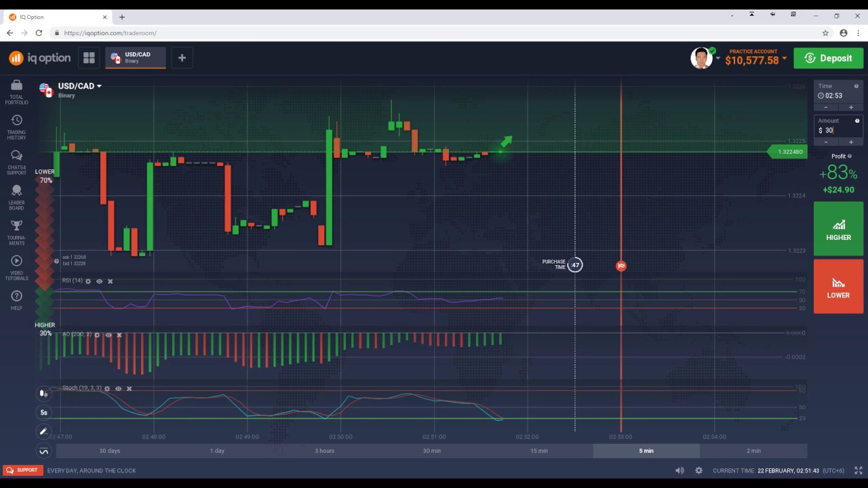Place a HIGHER trade
The width and height of the screenshot is (868, 488).
click(x=838, y=228)
